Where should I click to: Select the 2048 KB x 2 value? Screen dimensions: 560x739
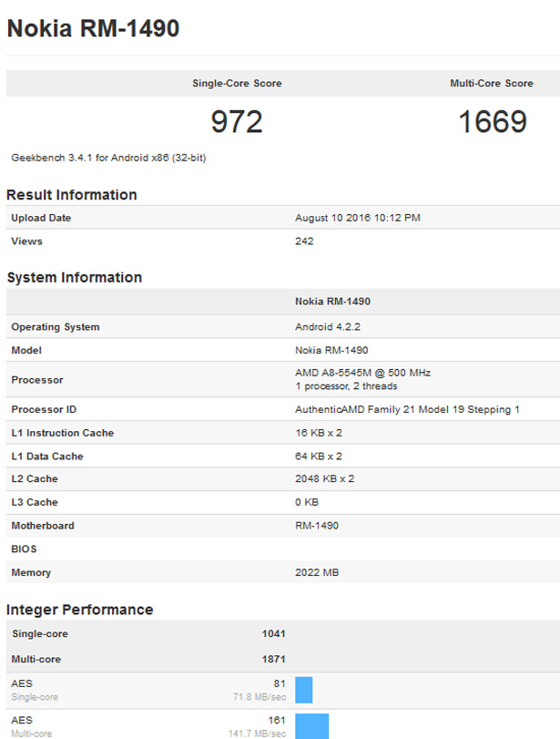click(325, 478)
